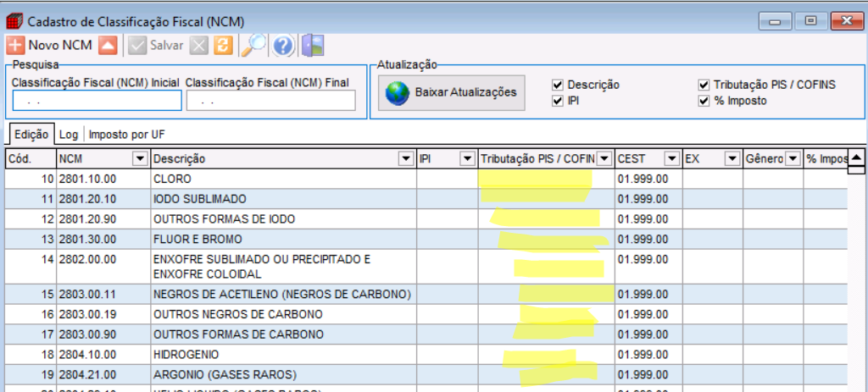Click NCM code 2803.00.11
The width and height of the screenshot is (868, 392).
click(87, 294)
